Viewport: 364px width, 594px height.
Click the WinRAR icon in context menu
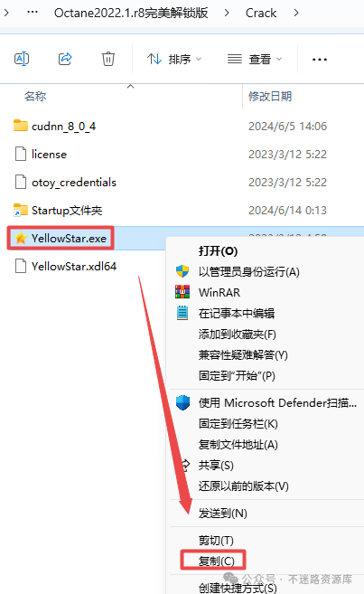[x=182, y=292]
